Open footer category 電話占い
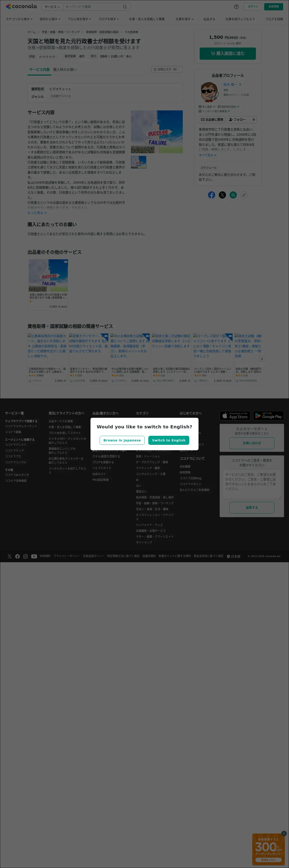Viewport: 289px width, 868px height. (141, 492)
